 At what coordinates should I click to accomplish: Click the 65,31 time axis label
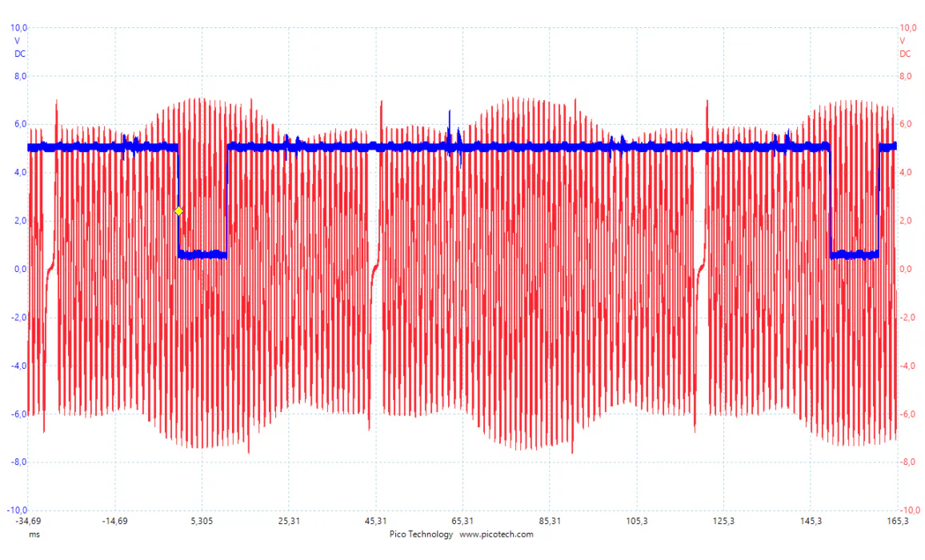(x=462, y=522)
